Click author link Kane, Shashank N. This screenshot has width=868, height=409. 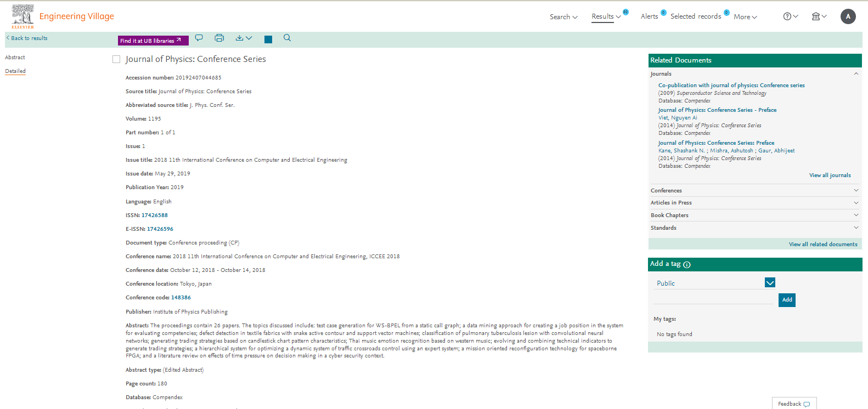tap(682, 151)
